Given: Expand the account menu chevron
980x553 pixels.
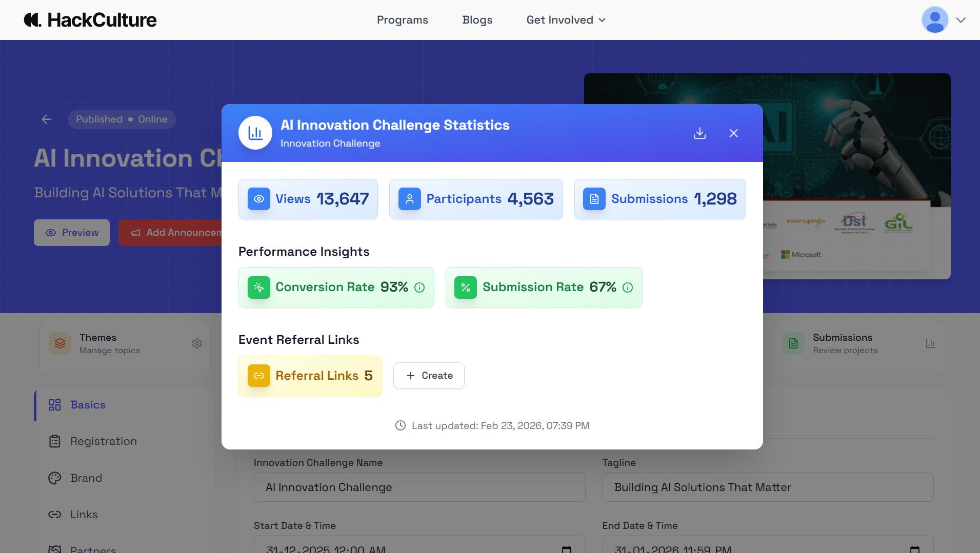Looking at the screenshot, I should [961, 20].
